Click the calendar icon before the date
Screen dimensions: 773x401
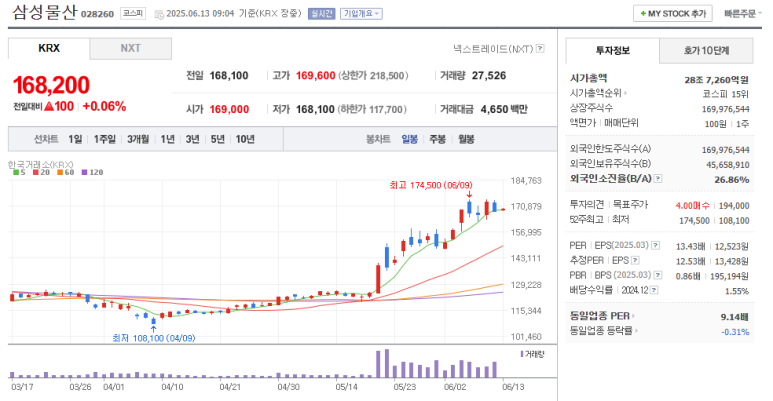click(x=159, y=14)
